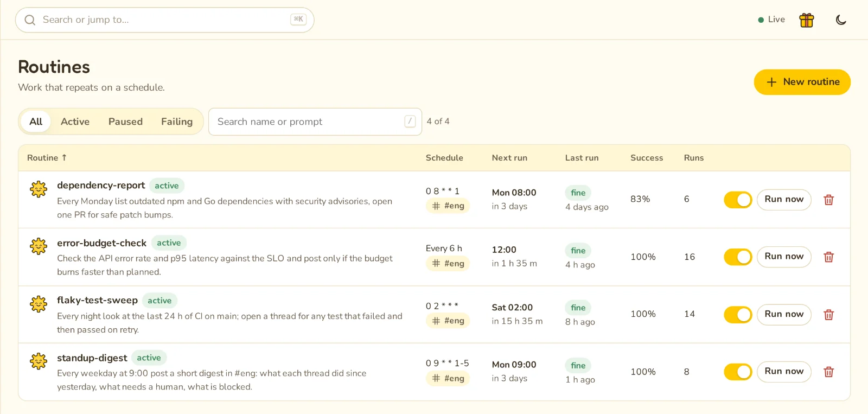This screenshot has height=414, width=868.
Task: Click the fine status, 1 h ago
Action: [x=578, y=366]
